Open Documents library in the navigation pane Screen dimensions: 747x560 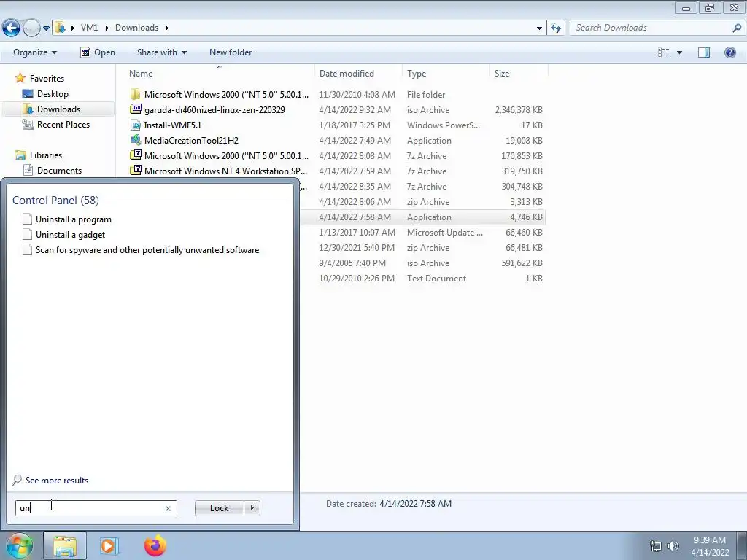(59, 170)
